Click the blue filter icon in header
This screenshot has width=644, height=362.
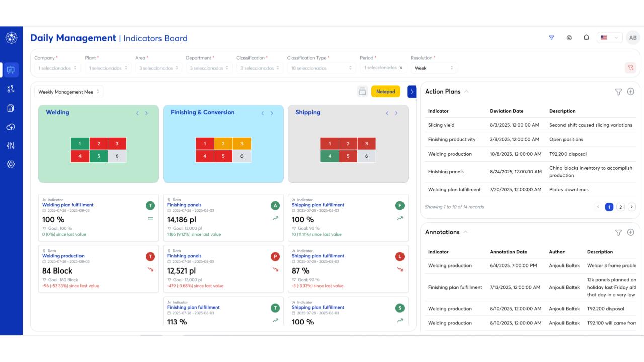tap(551, 38)
